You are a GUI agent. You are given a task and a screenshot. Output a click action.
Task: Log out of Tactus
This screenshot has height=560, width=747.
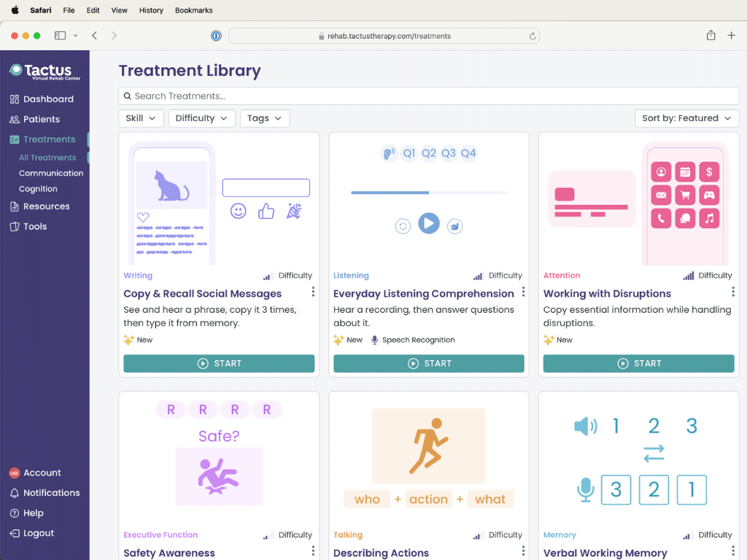32,533
